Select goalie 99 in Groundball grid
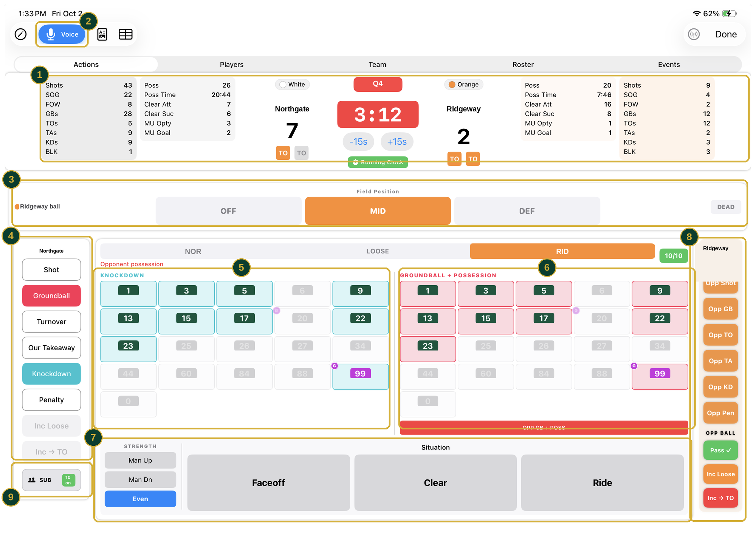This screenshot has height=541, width=756. (660, 377)
